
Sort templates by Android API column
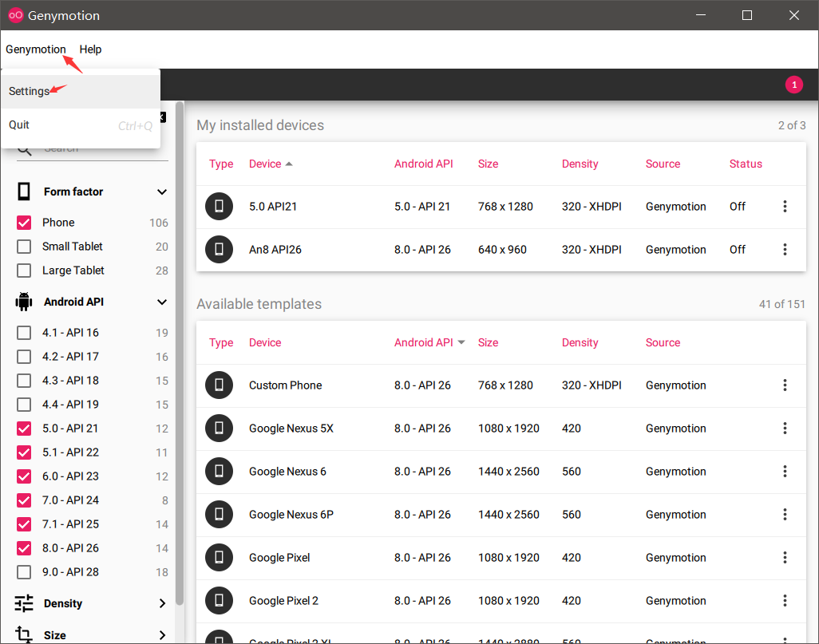[429, 342]
